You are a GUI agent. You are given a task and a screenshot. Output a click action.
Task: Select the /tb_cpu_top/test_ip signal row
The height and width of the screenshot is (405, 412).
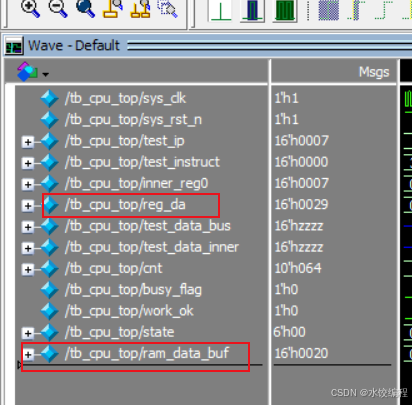pyautogui.click(x=125, y=141)
